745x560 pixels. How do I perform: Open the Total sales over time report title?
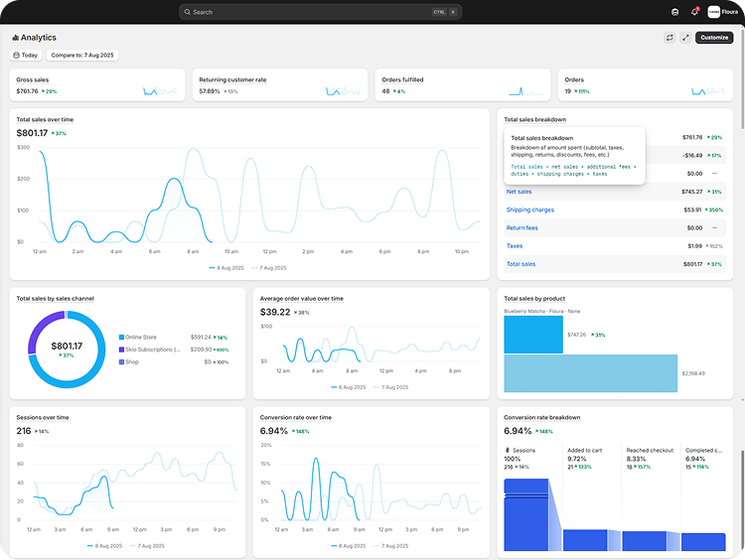(45, 120)
